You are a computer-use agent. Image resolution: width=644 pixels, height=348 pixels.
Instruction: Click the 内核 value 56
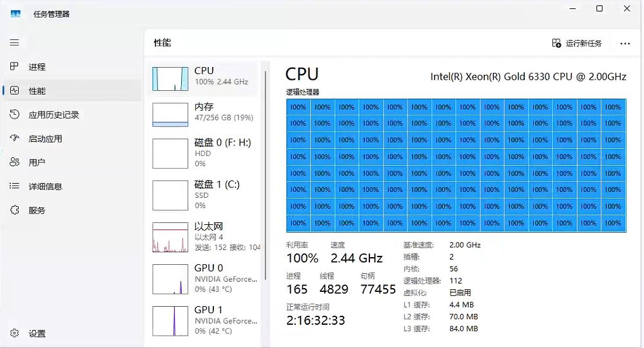tap(453, 269)
